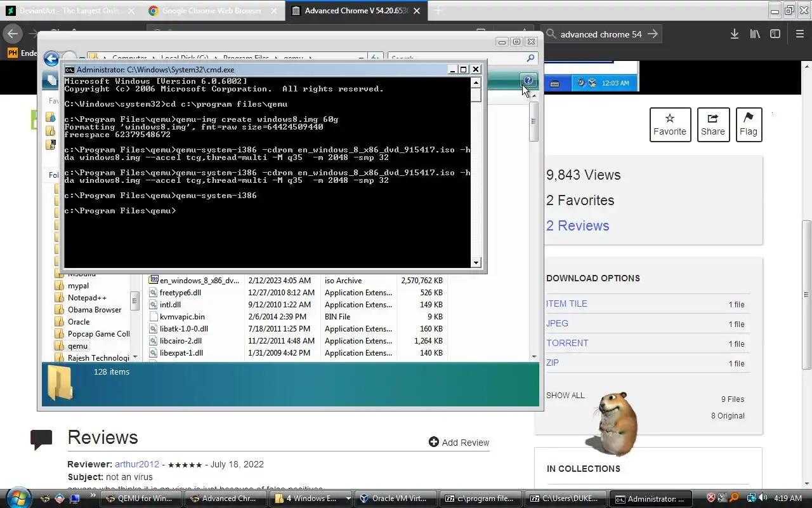Select the Notepad++ folder in tree
The width and height of the screenshot is (812, 508).
[87, 297]
